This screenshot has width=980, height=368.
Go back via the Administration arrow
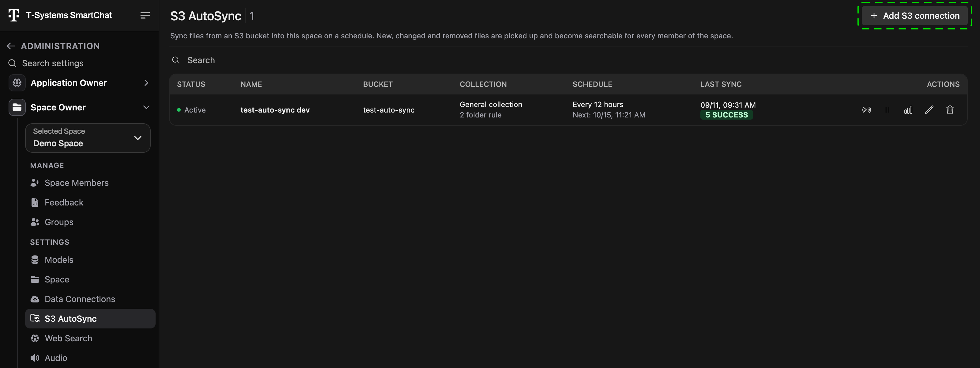[11, 46]
